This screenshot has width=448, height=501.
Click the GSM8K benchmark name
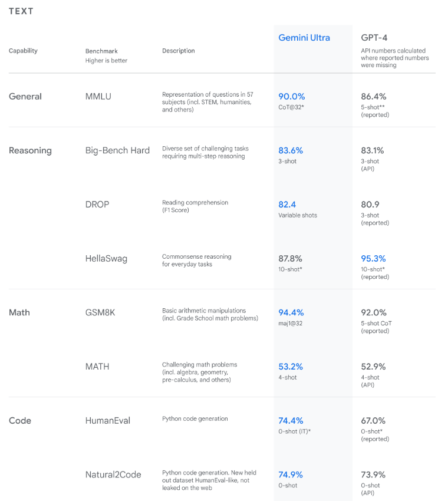(x=100, y=312)
